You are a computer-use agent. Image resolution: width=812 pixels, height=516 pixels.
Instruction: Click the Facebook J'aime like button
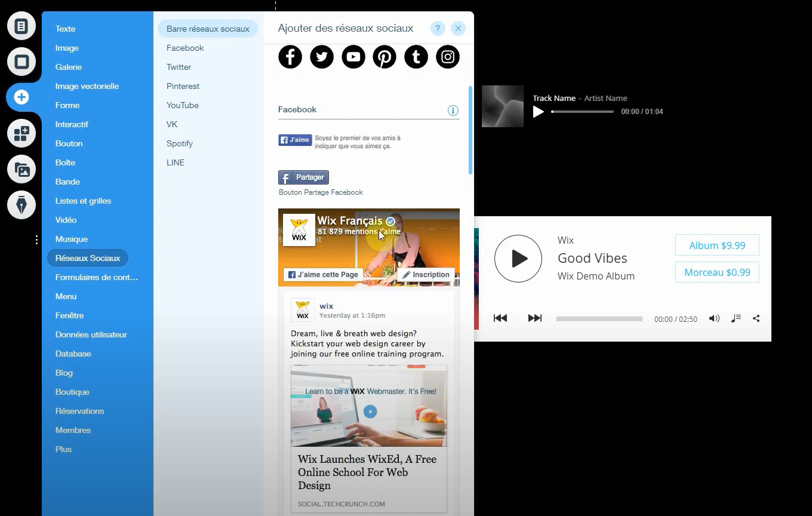pos(295,140)
